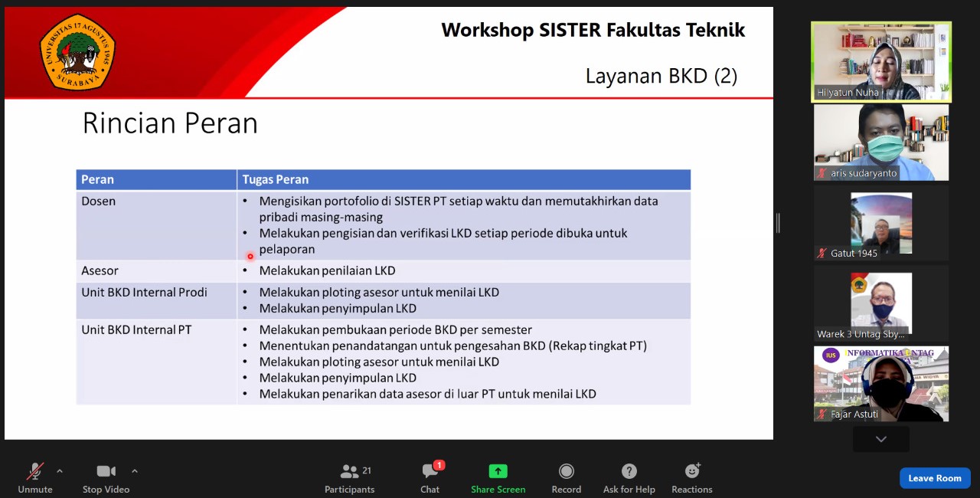Image resolution: width=980 pixels, height=498 pixels.
Task: Open the Participants panel
Action: 350,471
